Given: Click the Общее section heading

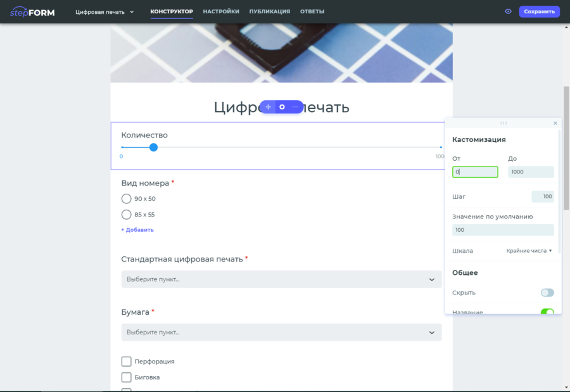Looking at the screenshot, I should click(465, 273).
